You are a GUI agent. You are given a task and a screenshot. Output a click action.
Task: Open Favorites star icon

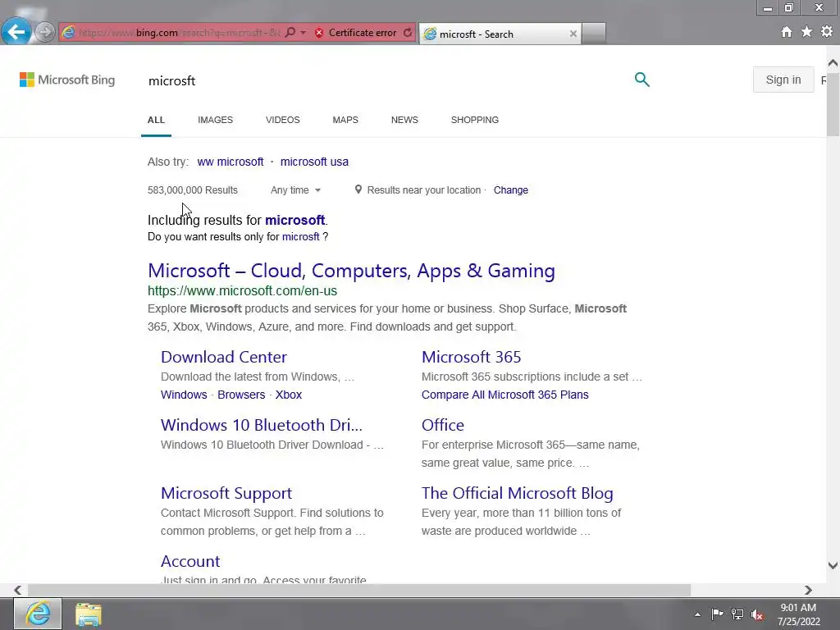pos(806,32)
